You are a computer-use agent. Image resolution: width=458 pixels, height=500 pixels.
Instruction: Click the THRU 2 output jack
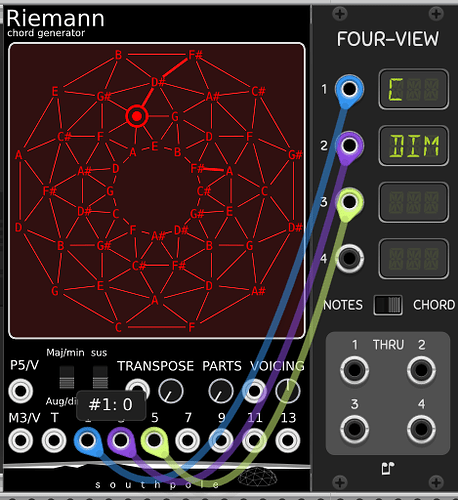[x=421, y=370]
